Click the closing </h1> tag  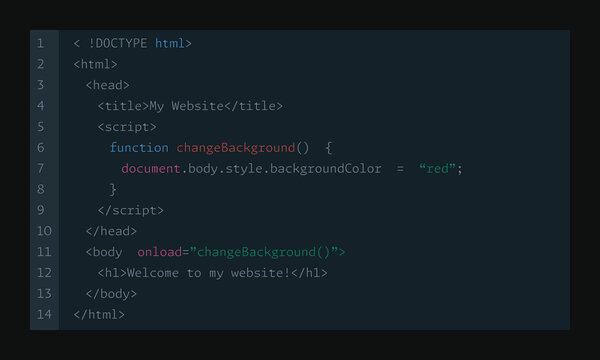click(x=309, y=273)
